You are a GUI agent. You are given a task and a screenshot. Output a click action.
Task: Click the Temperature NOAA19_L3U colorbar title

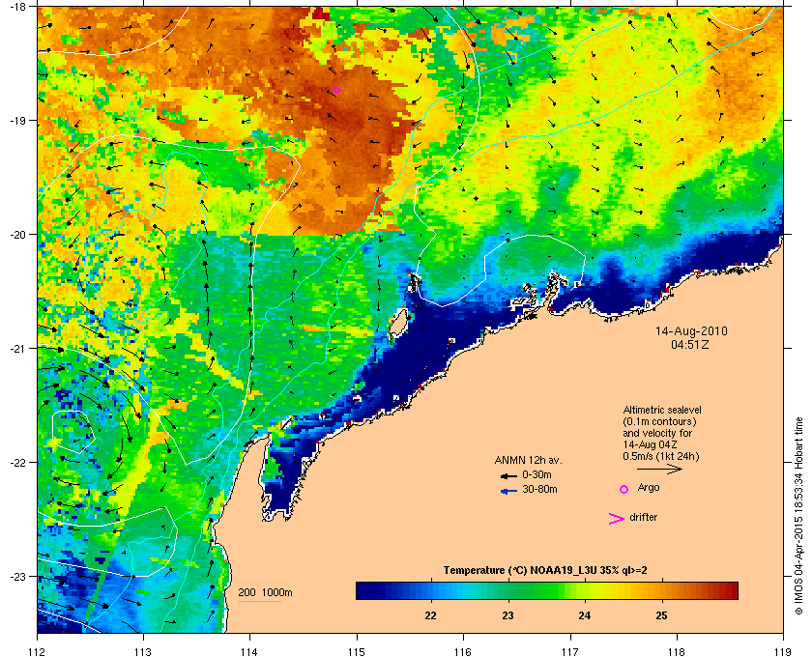pos(545,571)
